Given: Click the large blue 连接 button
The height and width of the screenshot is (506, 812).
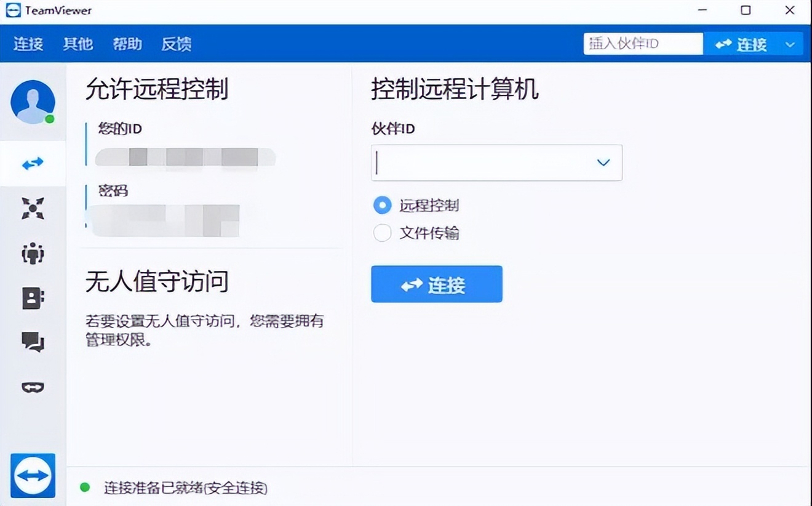Looking at the screenshot, I should [x=437, y=284].
